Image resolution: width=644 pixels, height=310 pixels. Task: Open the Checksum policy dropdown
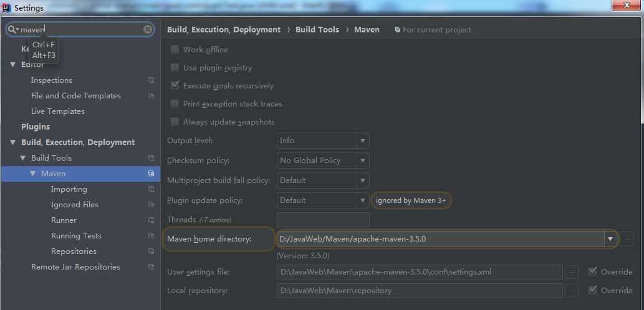(x=323, y=161)
